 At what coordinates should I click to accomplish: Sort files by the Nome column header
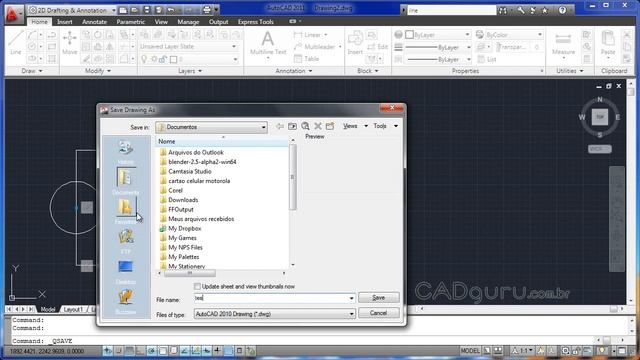click(222, 141)
